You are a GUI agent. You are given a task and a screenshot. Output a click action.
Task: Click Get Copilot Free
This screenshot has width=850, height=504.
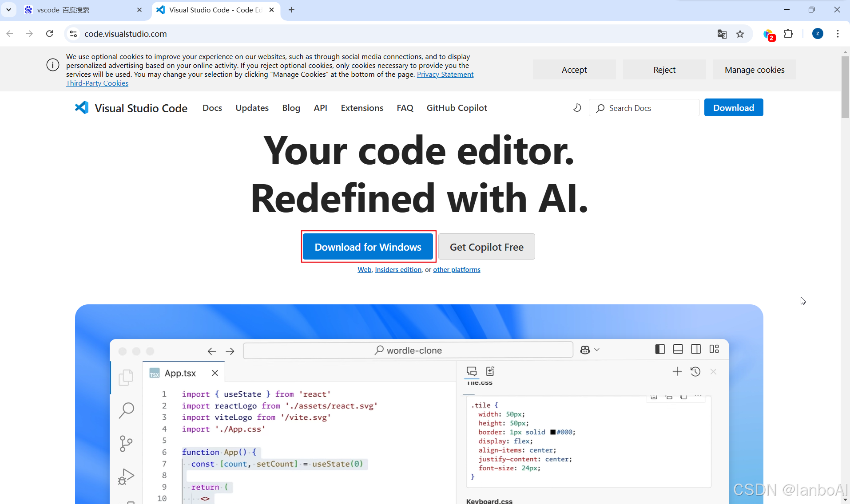point(487,247)
